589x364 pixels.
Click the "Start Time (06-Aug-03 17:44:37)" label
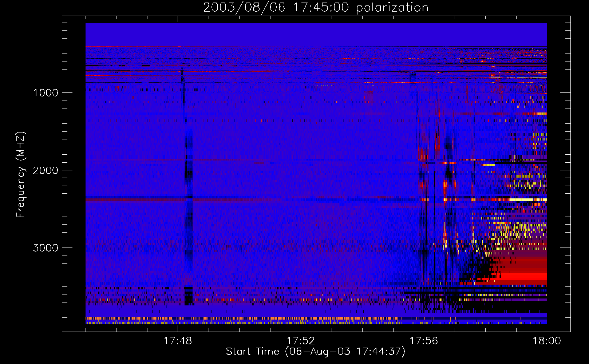[x=316, y=352]
